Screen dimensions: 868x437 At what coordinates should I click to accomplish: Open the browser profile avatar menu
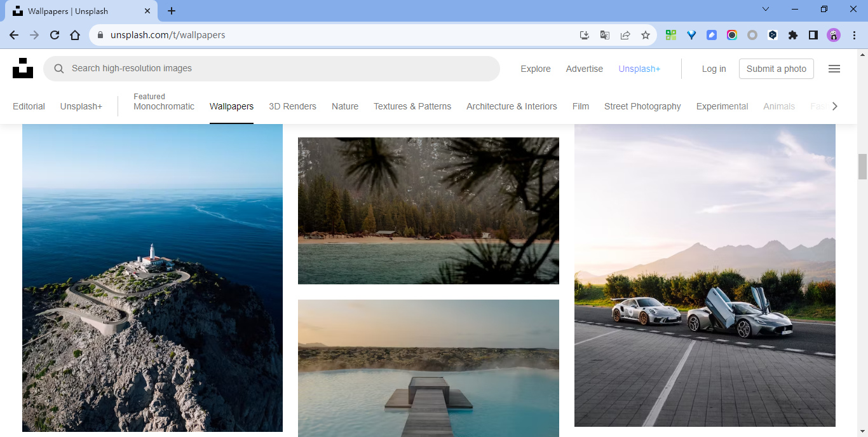[834, 36]
